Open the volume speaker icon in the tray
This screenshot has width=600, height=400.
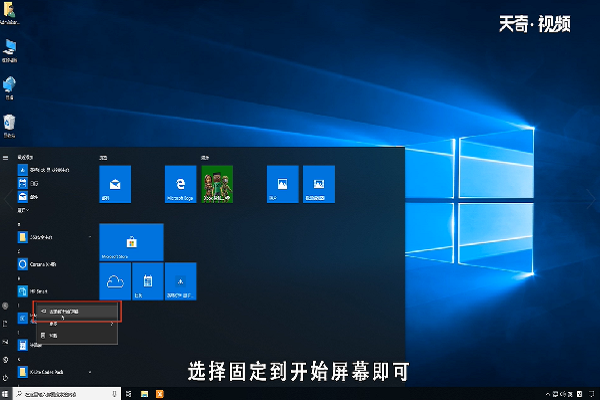pyautogui.click(x=563, y=394)
